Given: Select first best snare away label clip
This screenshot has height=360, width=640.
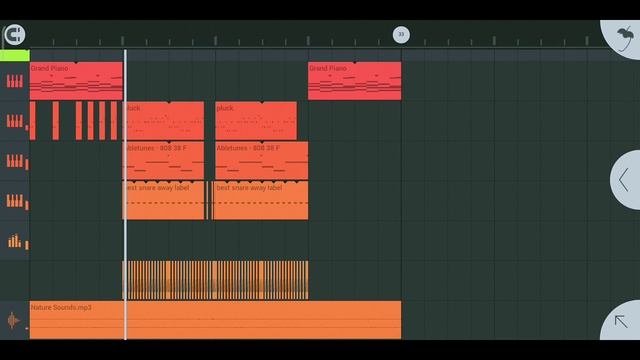Looking at the screenshot, I should (164, 200).
